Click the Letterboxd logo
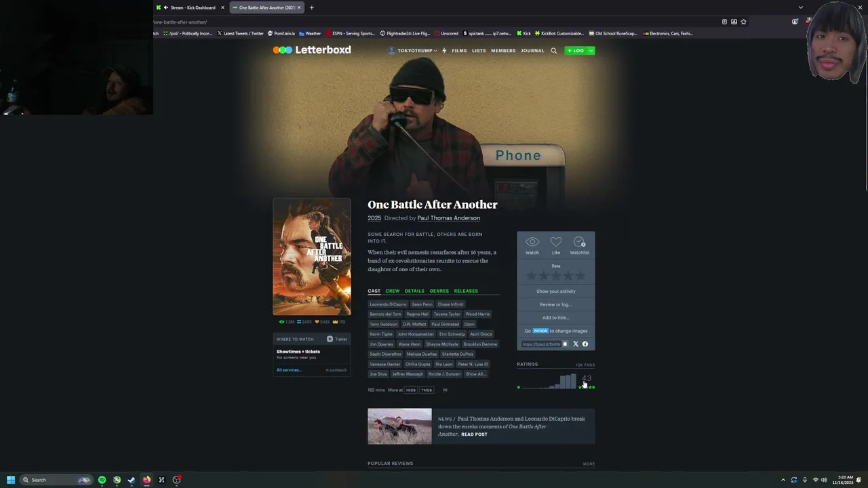868x488 pixels. tap(312, 50)
